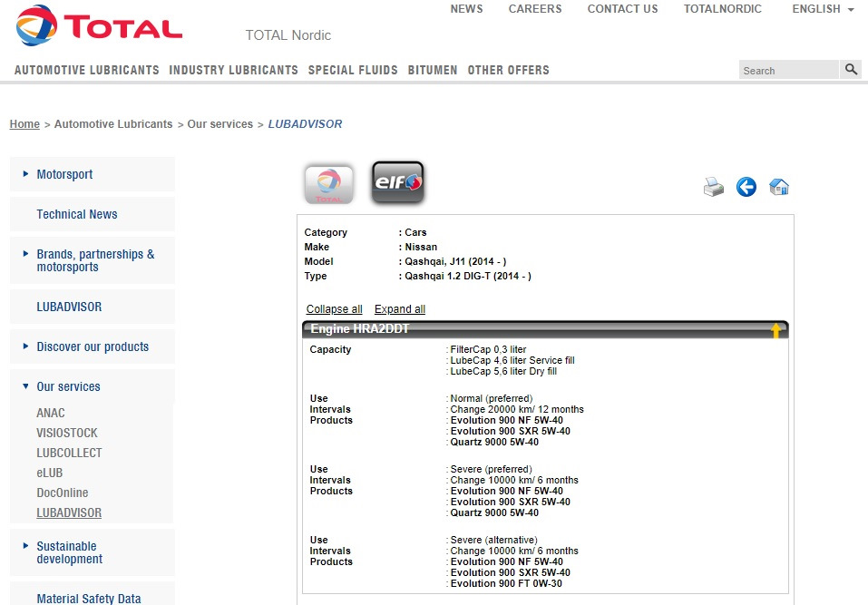Select the TOTAL brand button
This screenshot has width=868, height=605.
[329, 185]
